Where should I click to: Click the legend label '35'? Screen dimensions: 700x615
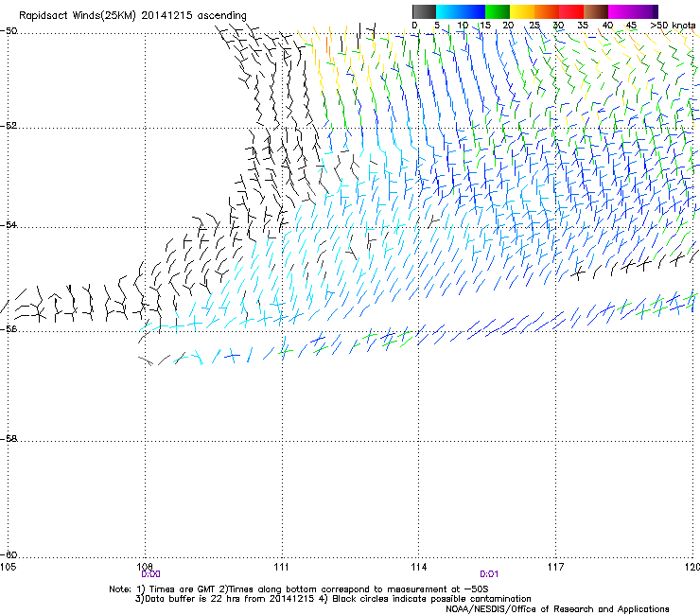[583, 25]
